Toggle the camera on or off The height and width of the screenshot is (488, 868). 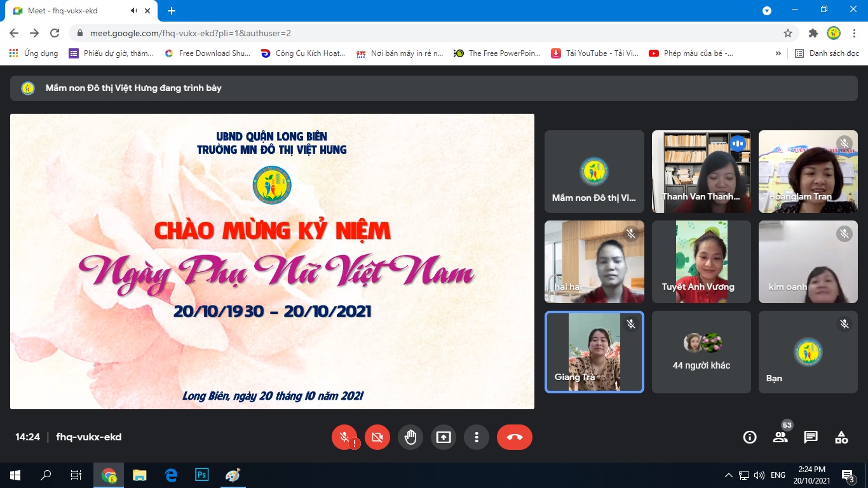(377, 437)
